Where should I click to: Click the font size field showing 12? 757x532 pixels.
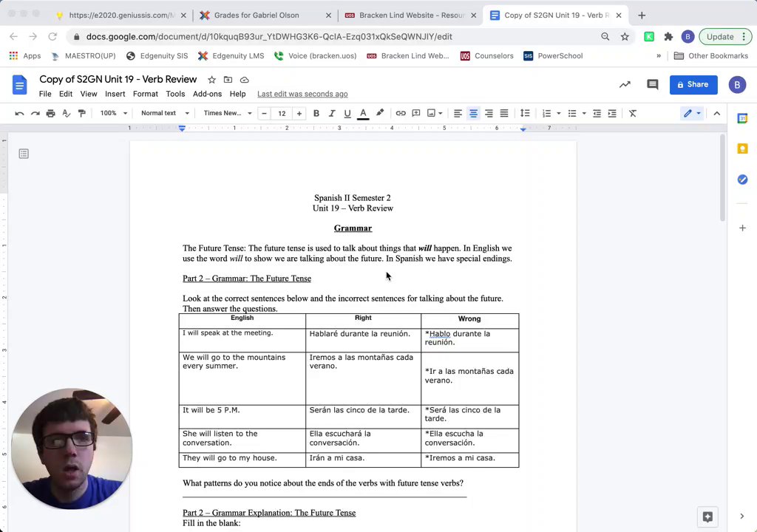click(x=282, y=114)
